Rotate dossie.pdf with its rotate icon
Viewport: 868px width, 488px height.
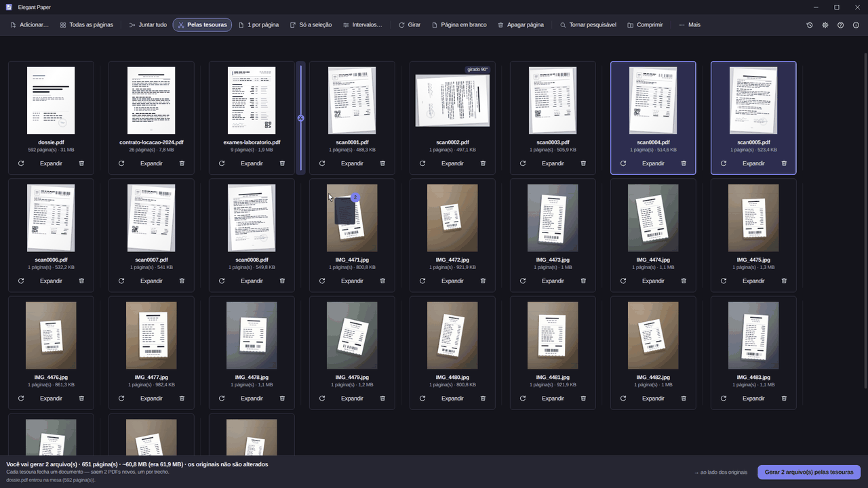pos(21,163)
